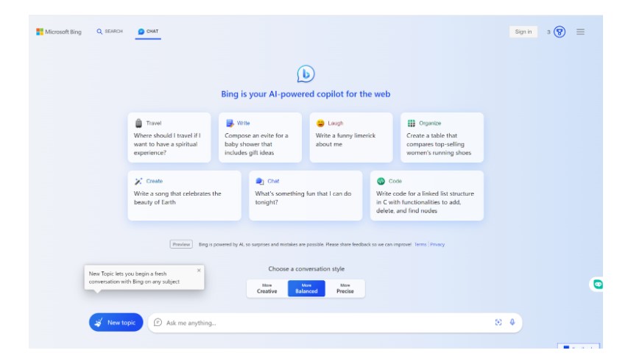Click the visual search camera icon
Screen dimensions: 628x364
(498, 322)
